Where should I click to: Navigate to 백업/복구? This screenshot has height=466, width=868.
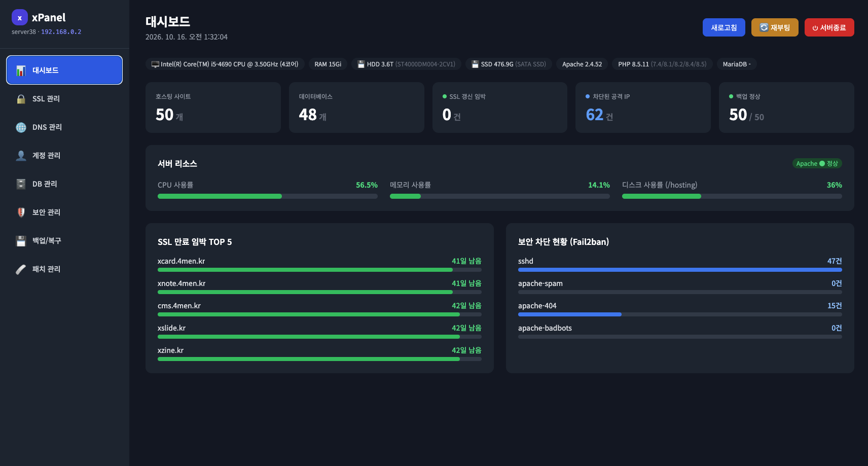tap(64, 240)
